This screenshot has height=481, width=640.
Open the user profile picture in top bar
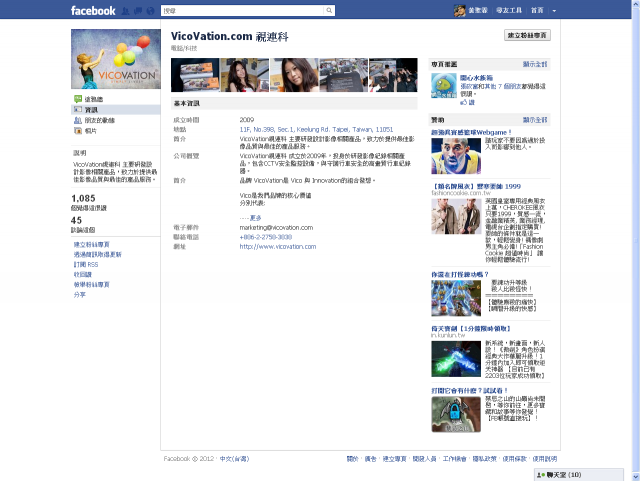(x=460, y=11)
